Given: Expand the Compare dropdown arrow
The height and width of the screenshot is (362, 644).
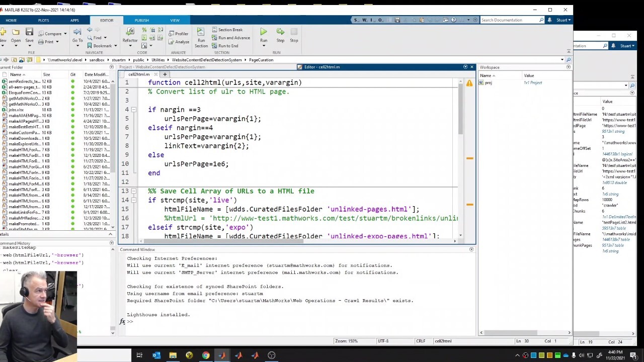Looking at the screenshot, I should [64, 34].
